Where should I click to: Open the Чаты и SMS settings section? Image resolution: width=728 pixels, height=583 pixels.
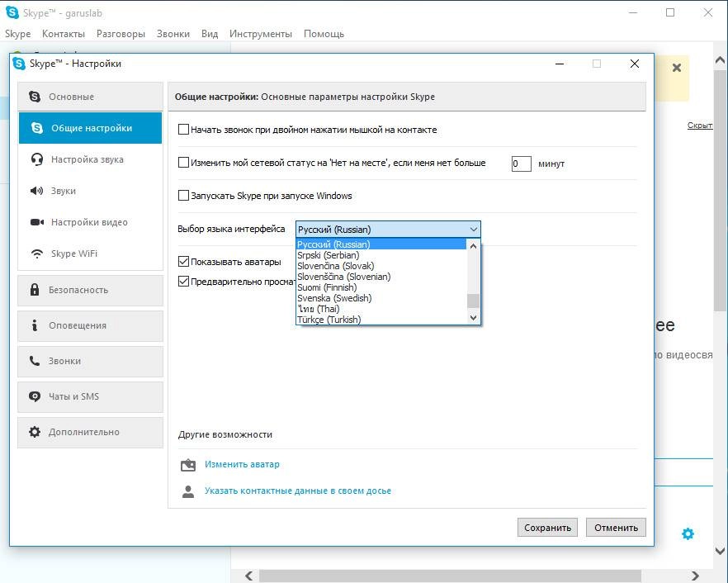click(91, 396)
